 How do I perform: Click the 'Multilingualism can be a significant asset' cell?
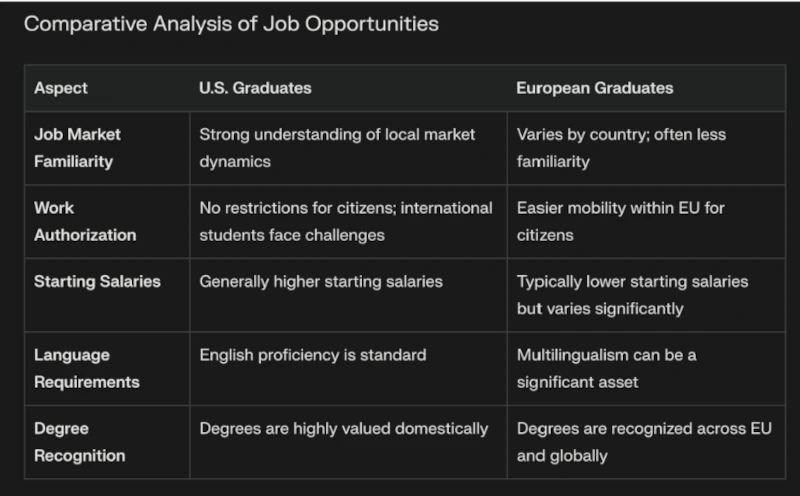[x=606, y=368]
